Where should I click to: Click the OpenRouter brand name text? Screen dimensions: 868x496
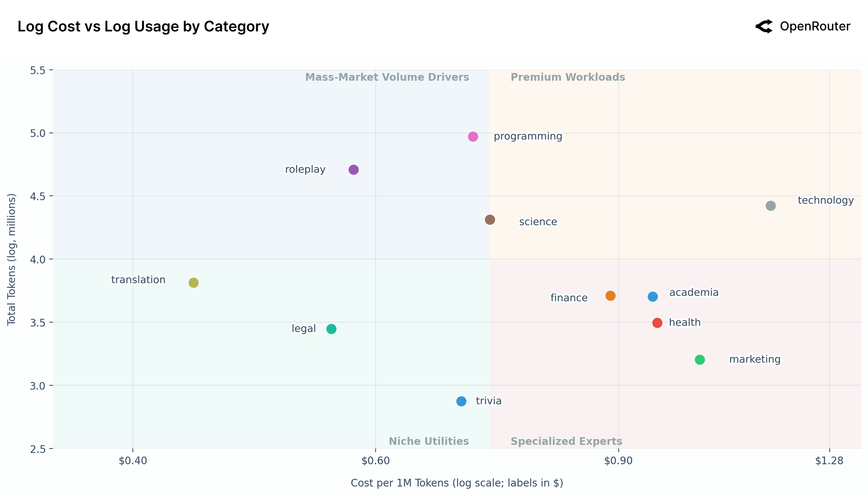(815, 26)
